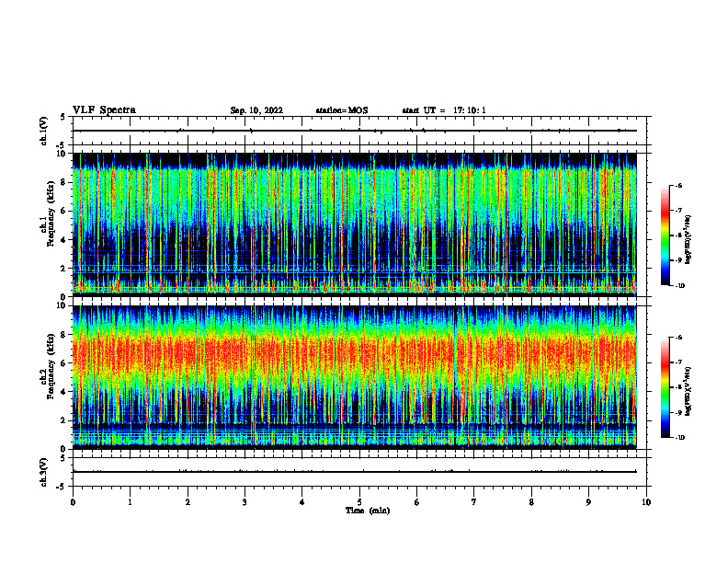Screen dimensions: 728x563
Task: Click the "ch.1(V)" waveform axis label
Action: [43, 131]
